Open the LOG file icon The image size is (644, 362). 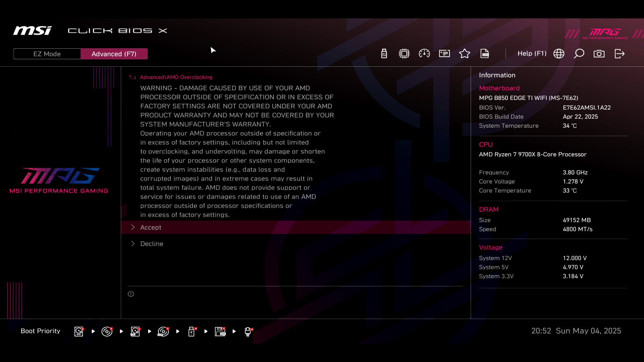[485, 54]
